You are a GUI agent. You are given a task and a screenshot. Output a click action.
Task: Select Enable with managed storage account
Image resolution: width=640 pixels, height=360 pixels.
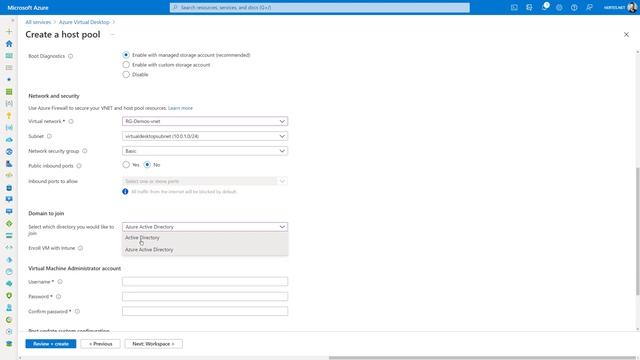pos(126,55)
